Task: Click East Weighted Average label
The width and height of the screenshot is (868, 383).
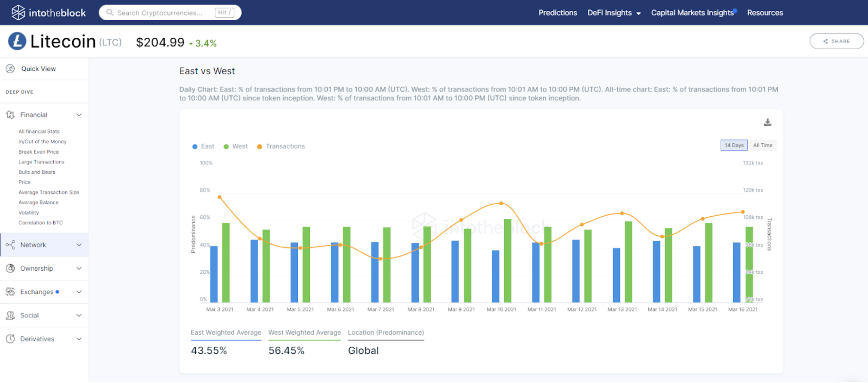Action: coord(226,332)
